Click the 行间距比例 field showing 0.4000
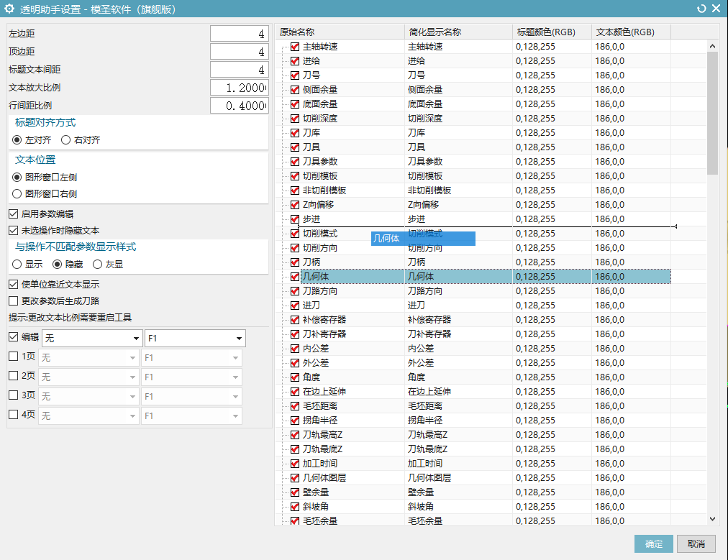Screen dimensions: 728x560 pyautogui.click(x=239, y=106)
